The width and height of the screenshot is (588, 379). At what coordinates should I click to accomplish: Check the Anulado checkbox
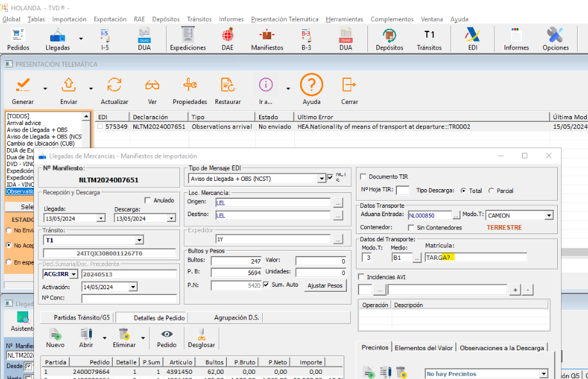pos(148,200)
